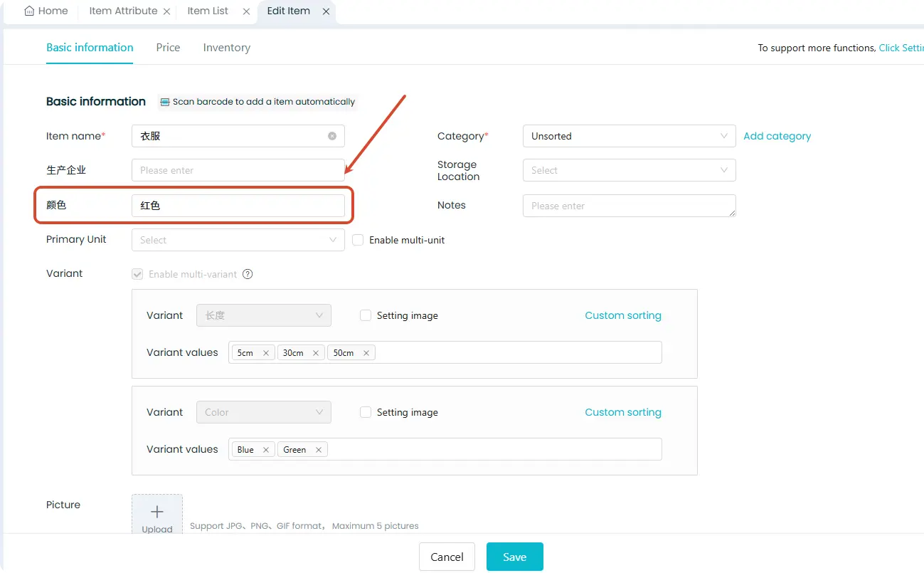924x573 pixels.
Task: Open the Inventory tab
Action: [x=226, y=48]
